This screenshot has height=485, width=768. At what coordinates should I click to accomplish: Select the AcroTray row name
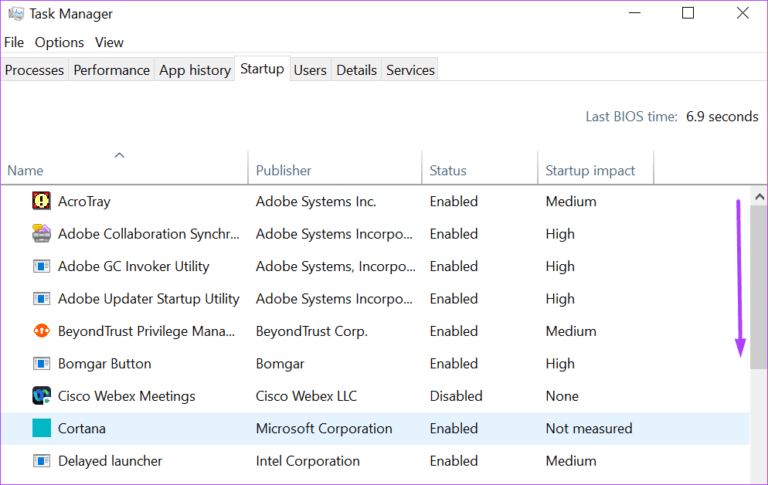pyautogui.click(x=84, y=201)
